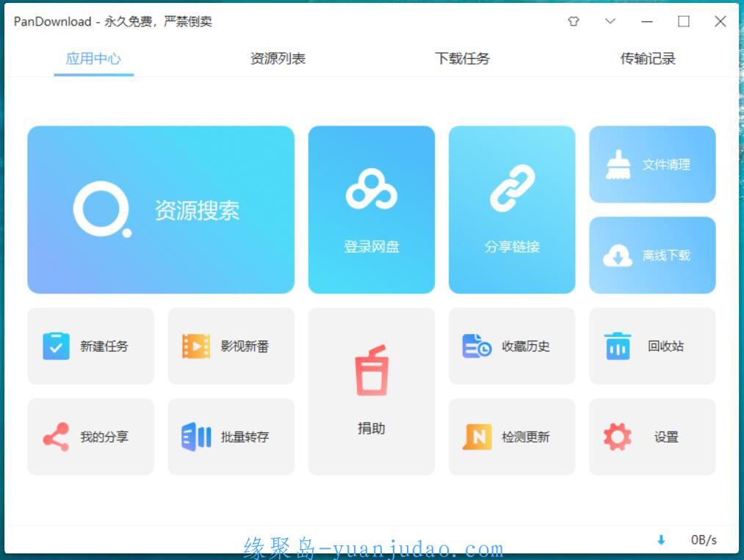Screen dimensions: 744x560
Task: Click the 登录网盘 cloud icon
Action: point(371,190)
